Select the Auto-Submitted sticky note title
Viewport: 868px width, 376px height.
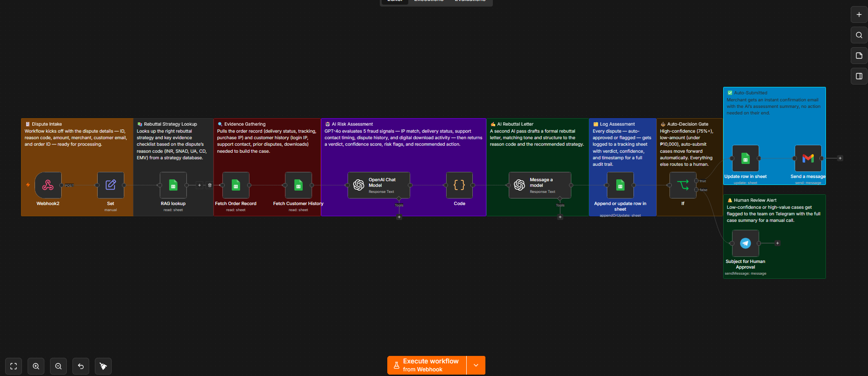point(751,93)
